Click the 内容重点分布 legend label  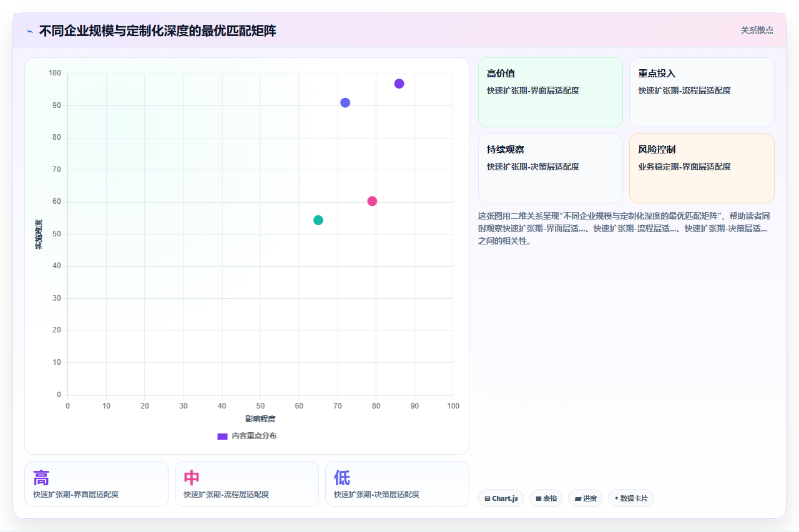(254, 436)
